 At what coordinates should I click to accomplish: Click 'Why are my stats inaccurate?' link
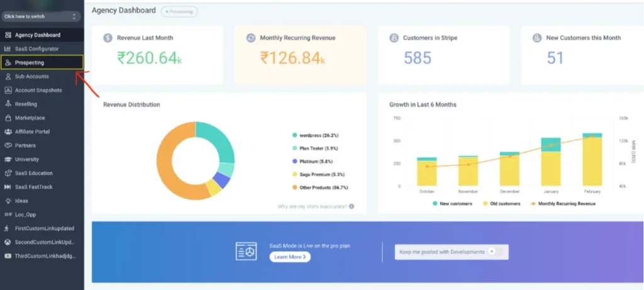[312, 206]
